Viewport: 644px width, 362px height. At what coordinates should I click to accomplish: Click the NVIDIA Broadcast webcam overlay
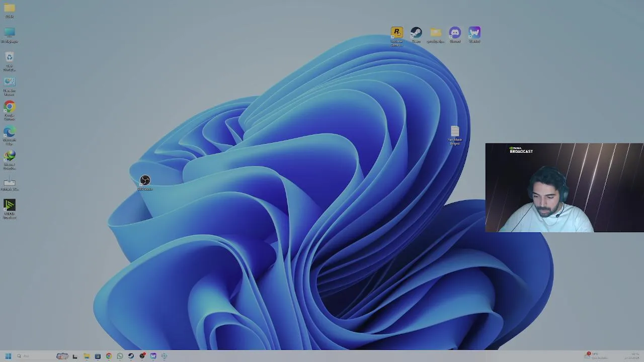pyautogui.click(x=565, y=188)
